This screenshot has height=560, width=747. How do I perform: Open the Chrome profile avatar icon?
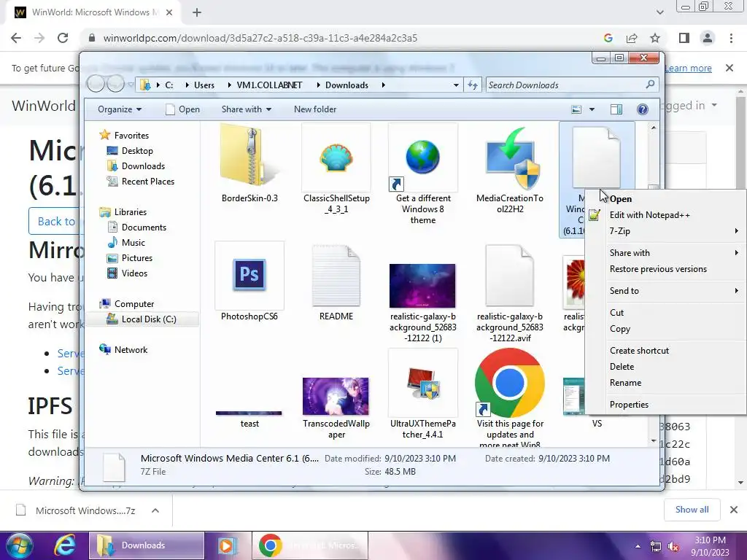[x=708, y=38]
